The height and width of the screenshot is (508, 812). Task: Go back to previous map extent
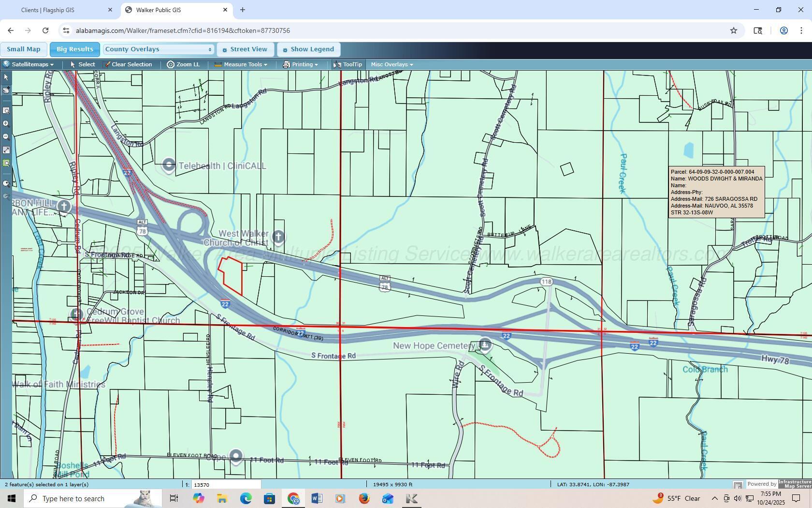(6, 184)
